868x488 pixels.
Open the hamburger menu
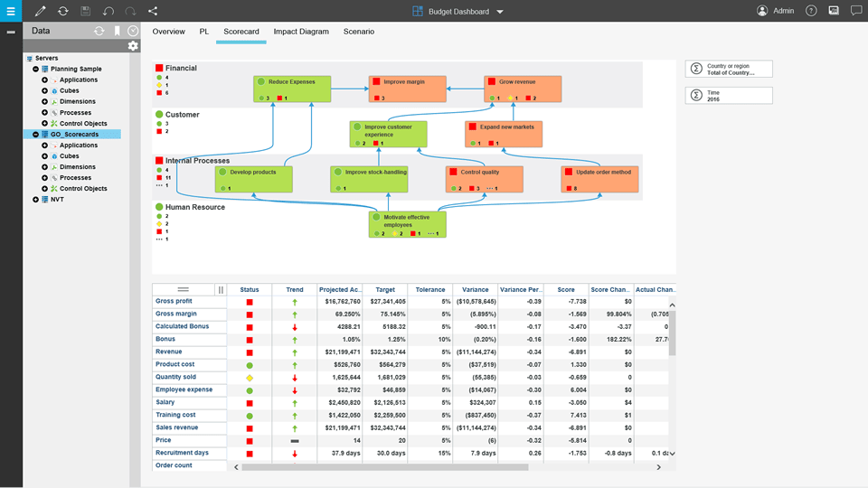tap(11, 11)
